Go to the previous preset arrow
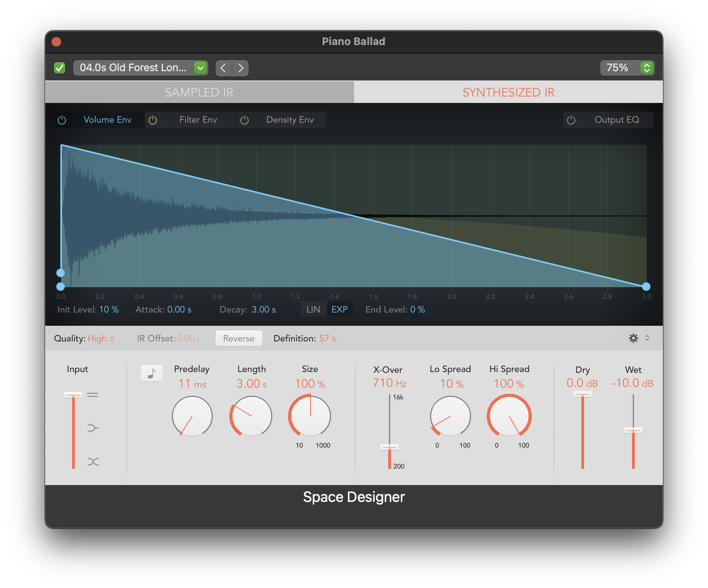708x588 pixels. coord(224,68)
